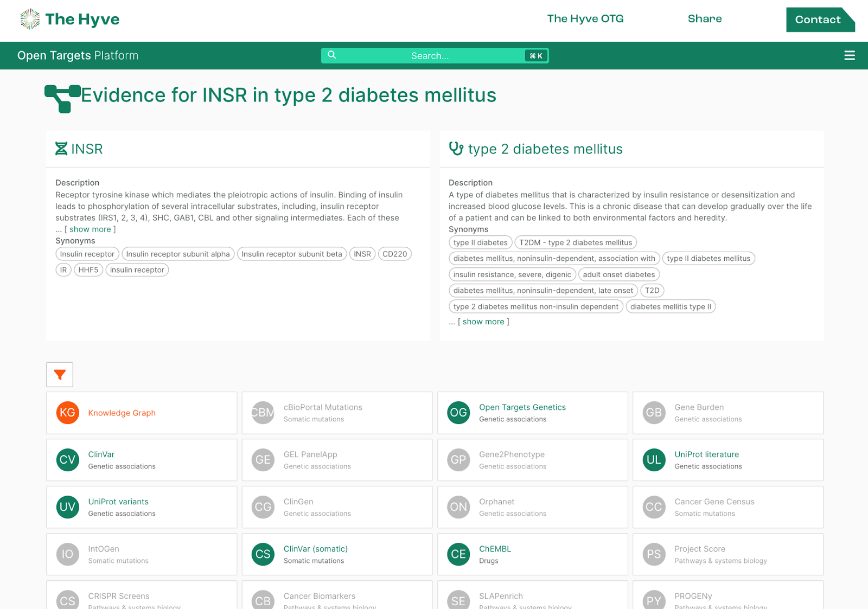Select the GB Gene Burden badge
This screenshot has height=609, width=868.
[654, 413]
